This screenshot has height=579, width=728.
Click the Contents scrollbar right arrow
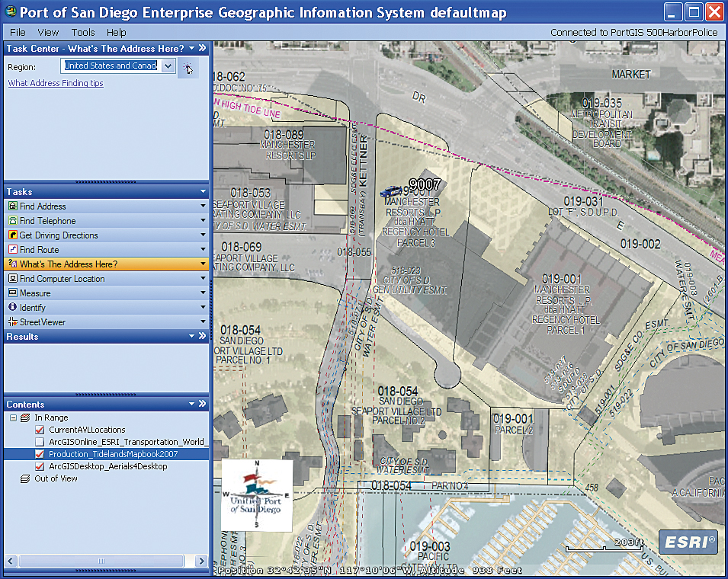point(201,561)
